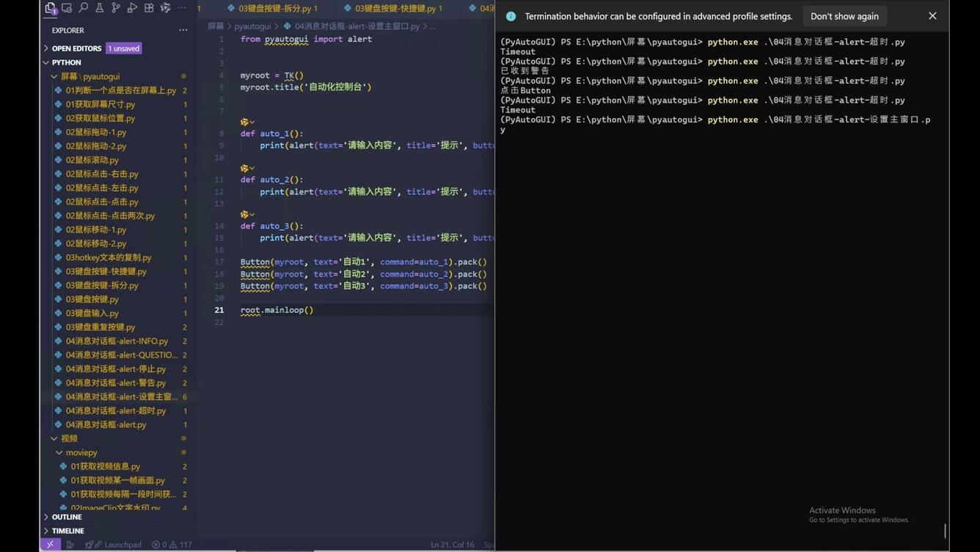The width and height of the screenshot is (980, 552).
Task: Click the pyautogui breadcrumb segment
Action: (252, 26)
